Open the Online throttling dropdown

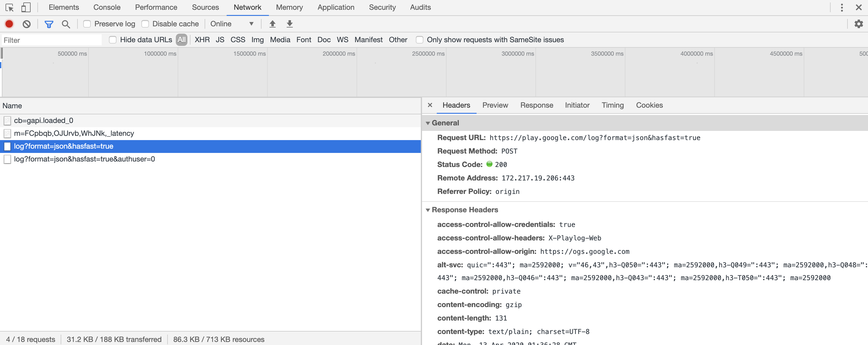pos(232,24)
